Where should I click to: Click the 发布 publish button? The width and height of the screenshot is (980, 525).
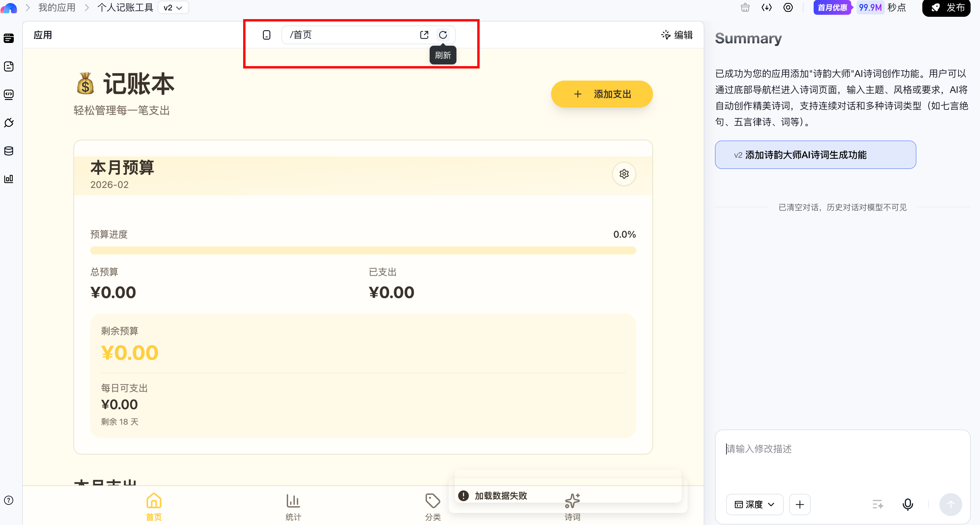tap(946, 8)
